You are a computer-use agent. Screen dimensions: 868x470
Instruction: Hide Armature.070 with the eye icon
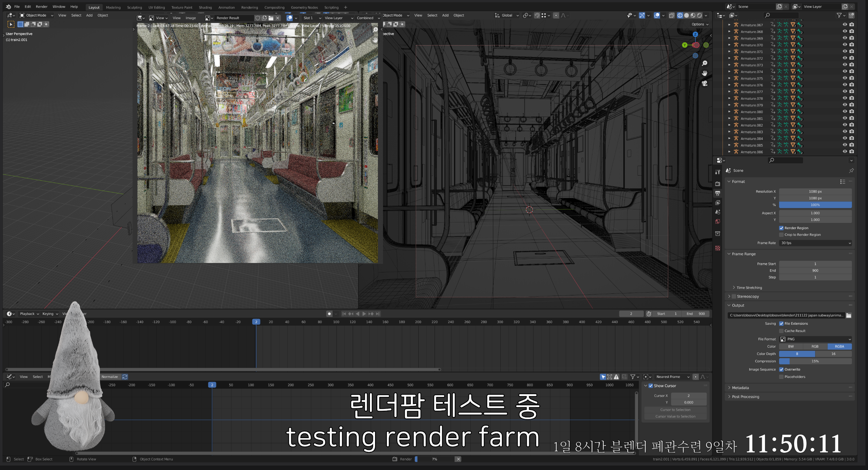point(844,45)
